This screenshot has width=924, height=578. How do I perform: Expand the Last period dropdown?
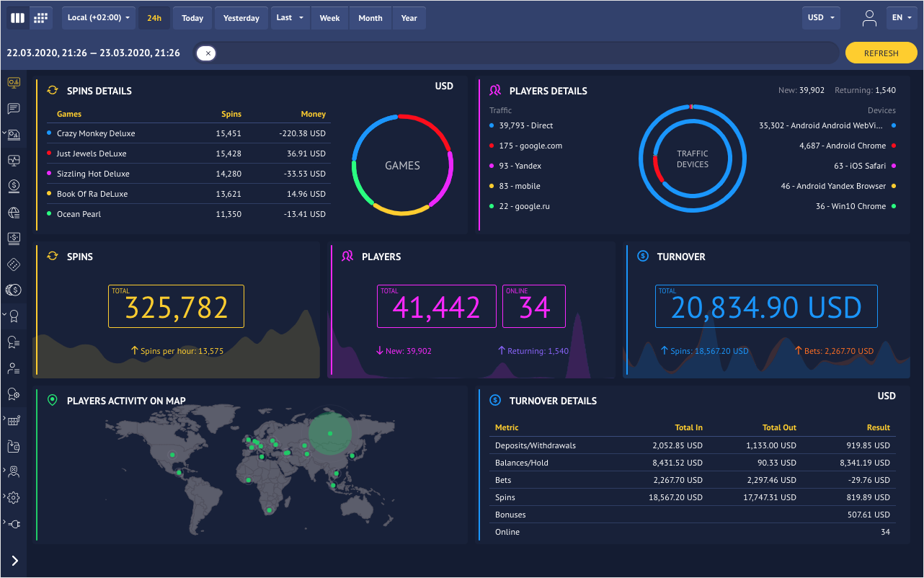[290, 18]
